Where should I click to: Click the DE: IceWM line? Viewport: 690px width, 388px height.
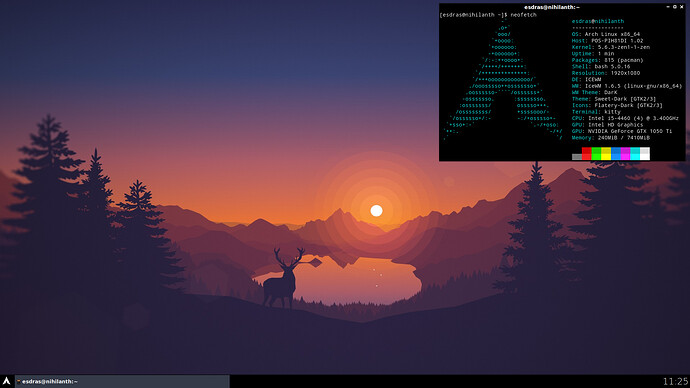(x=586, y=80)
